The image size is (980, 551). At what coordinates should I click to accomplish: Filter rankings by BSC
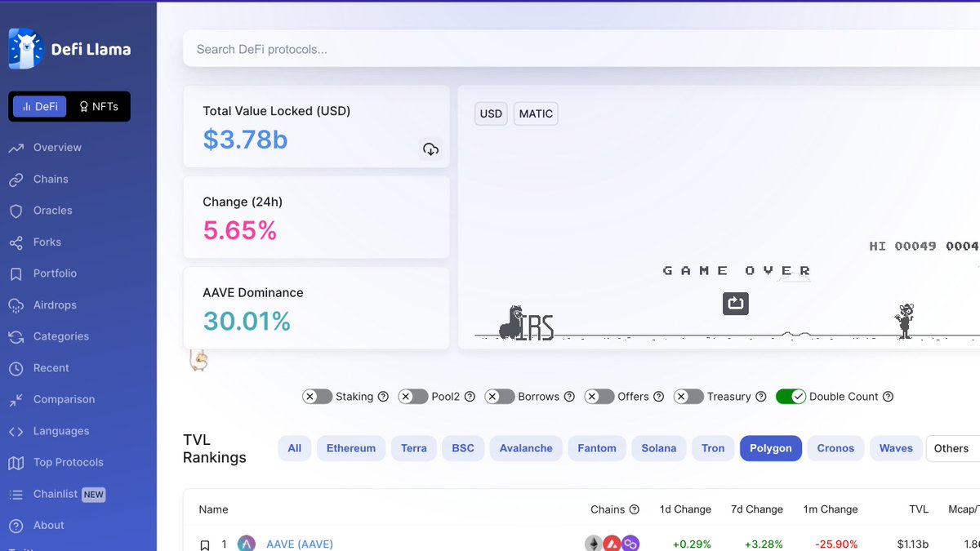point(463,448)
